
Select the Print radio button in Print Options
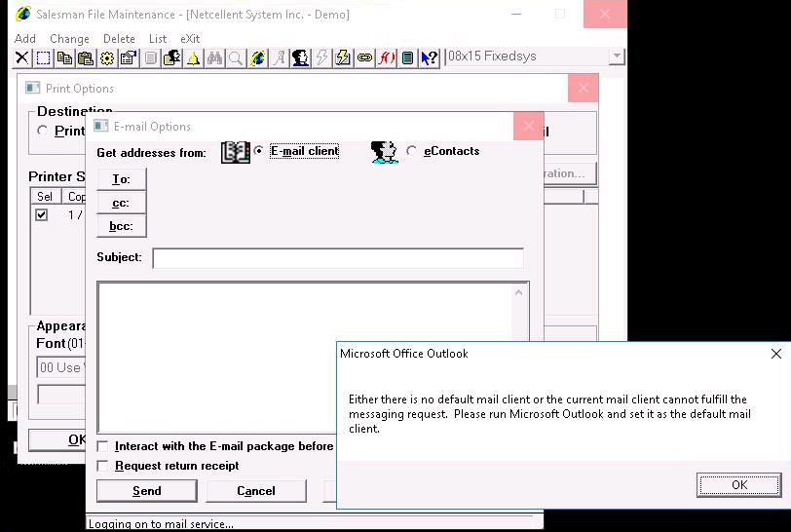[x=43, y=131]
